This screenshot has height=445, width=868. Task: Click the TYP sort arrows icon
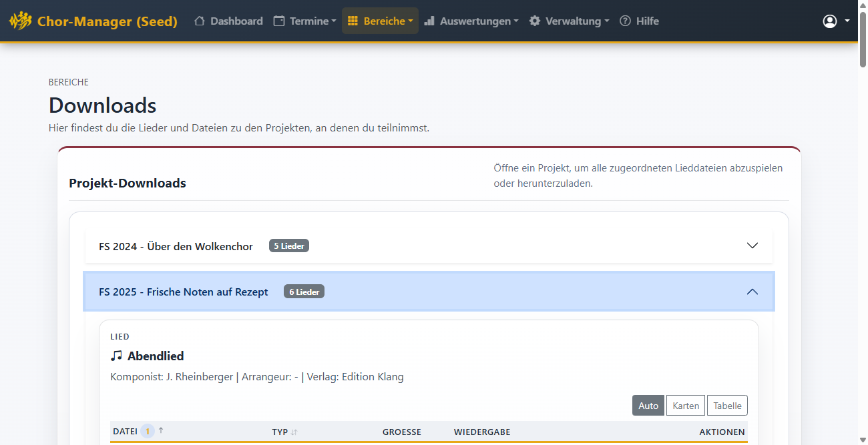294,432
